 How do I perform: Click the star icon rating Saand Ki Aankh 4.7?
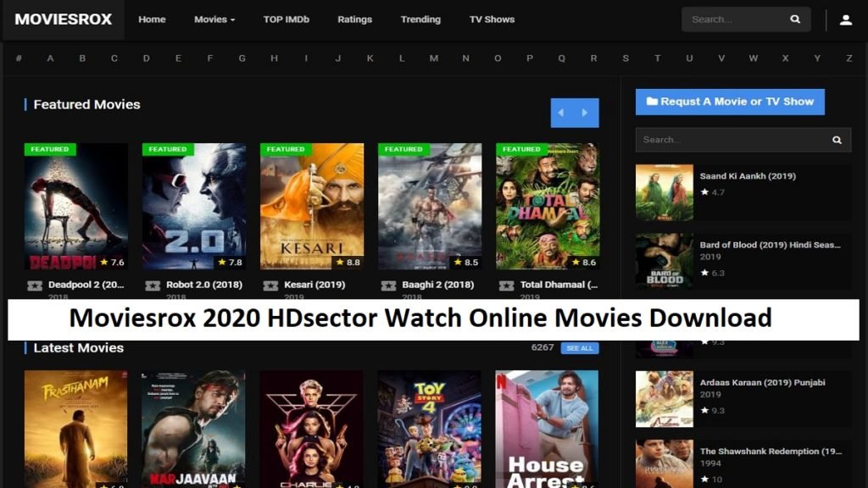[704, 192]
